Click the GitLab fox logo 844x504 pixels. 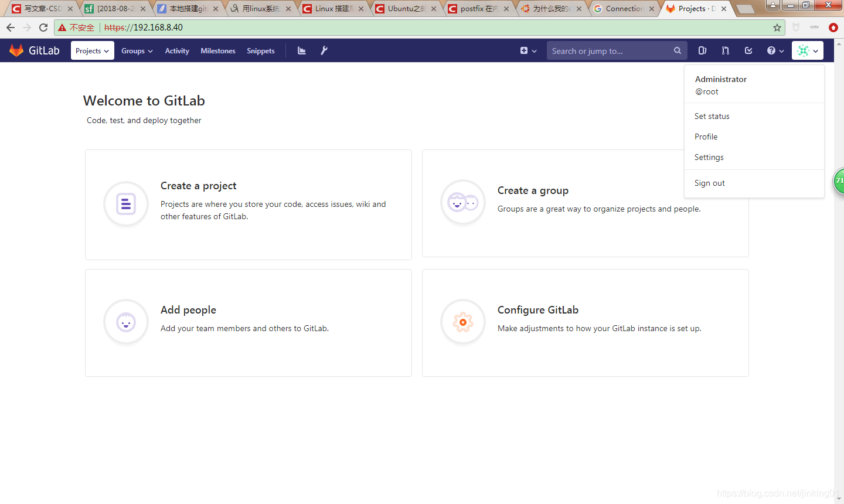pyautogui.click(x=16, y=50)
